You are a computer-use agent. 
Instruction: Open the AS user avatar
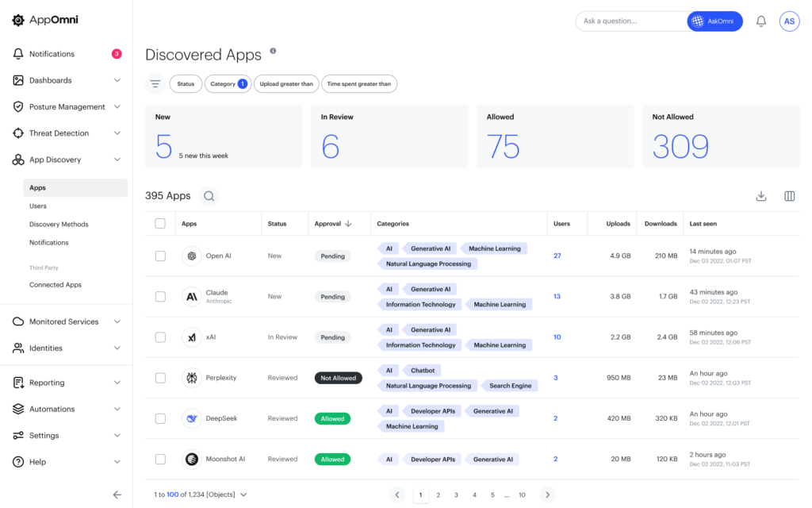[x=789, y=21]
